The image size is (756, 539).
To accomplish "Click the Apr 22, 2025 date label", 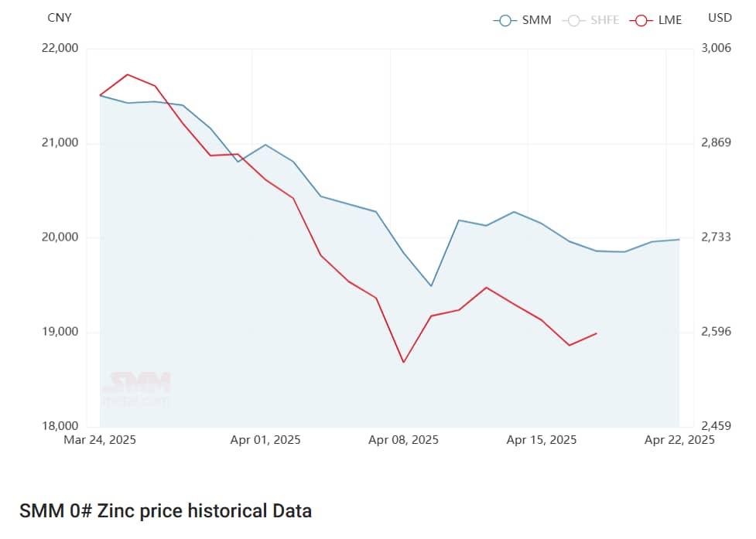I will 679,440.
